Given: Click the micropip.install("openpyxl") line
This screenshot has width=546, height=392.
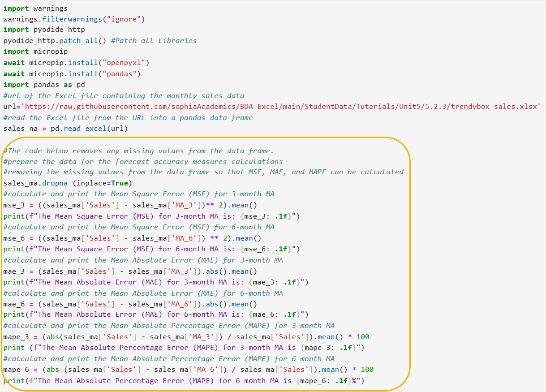Looking at the screenshot, I should click(76, 62).
